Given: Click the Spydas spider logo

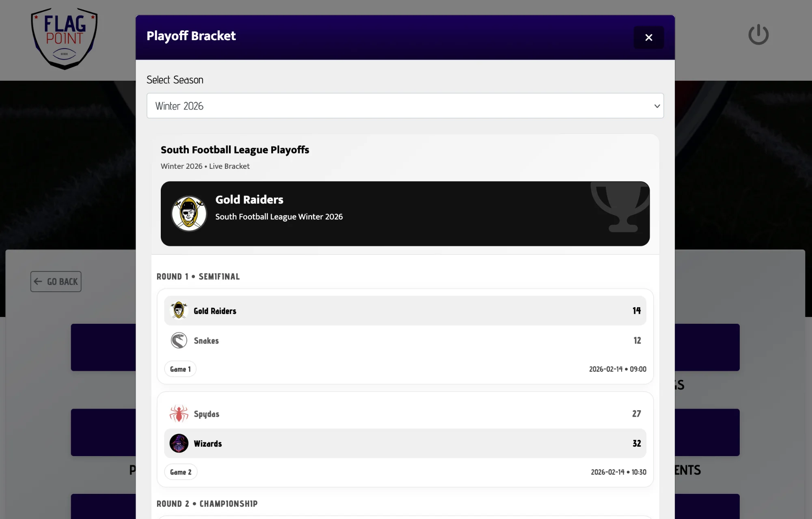Looking at the screenshot, I should [179, 413].
